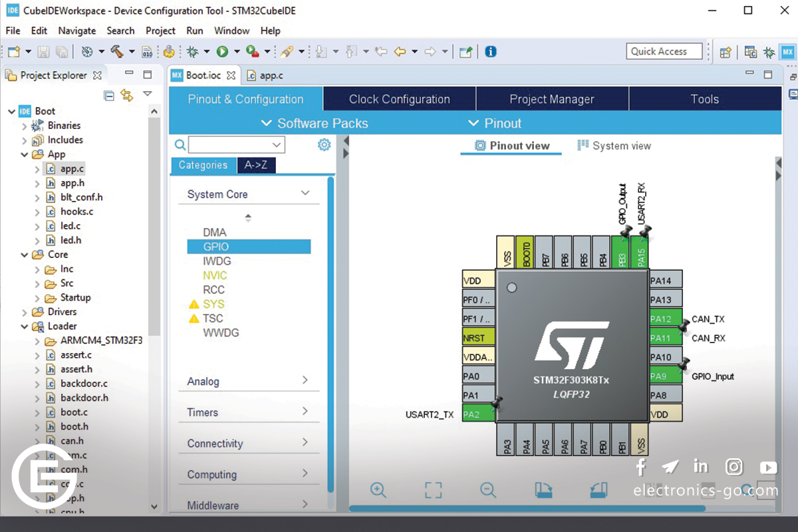
Task: Collapse the System Core category
Action: point(305,193)
